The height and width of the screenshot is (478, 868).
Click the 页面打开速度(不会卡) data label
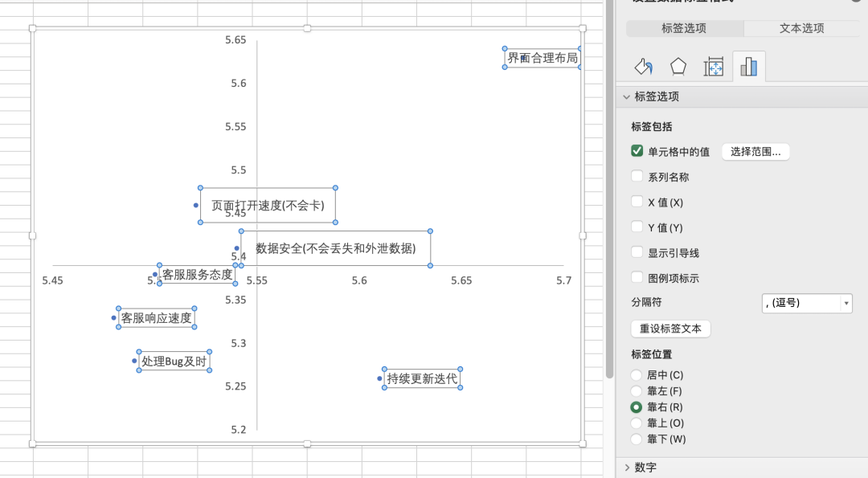click(268, 205)
